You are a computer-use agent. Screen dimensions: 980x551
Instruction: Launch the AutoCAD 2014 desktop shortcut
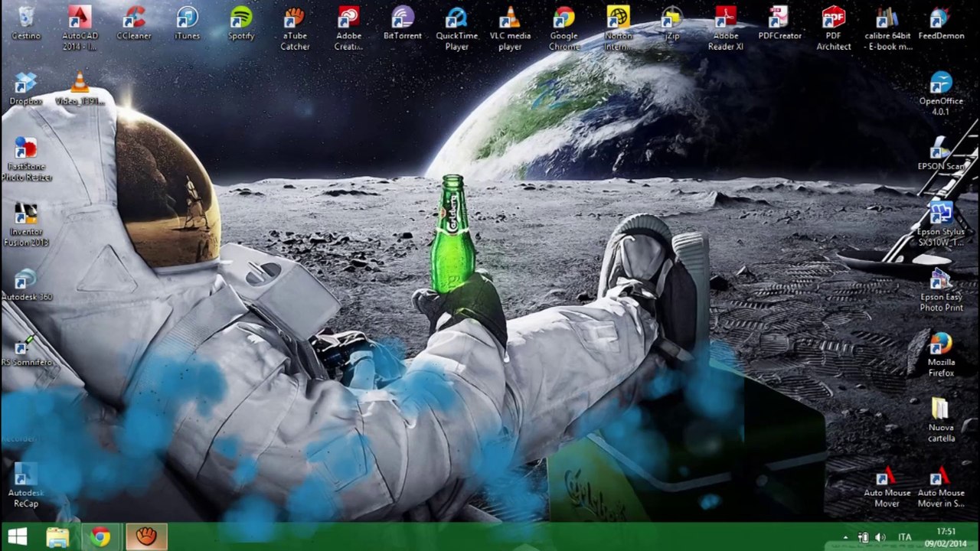click(80, 28)
